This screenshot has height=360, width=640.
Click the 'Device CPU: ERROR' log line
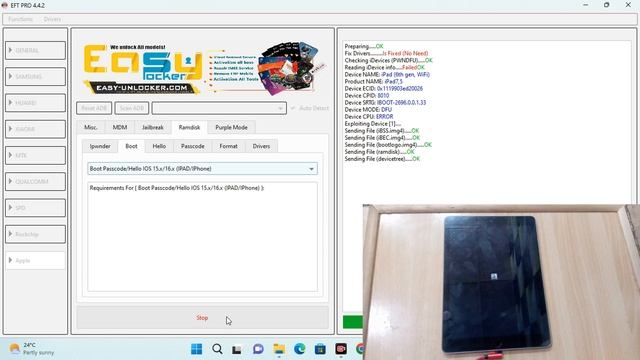tap(369, 117)
